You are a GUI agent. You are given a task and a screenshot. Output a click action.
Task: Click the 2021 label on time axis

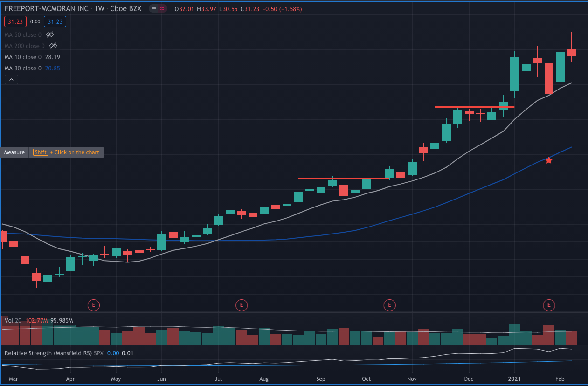(x=515, y=379)
